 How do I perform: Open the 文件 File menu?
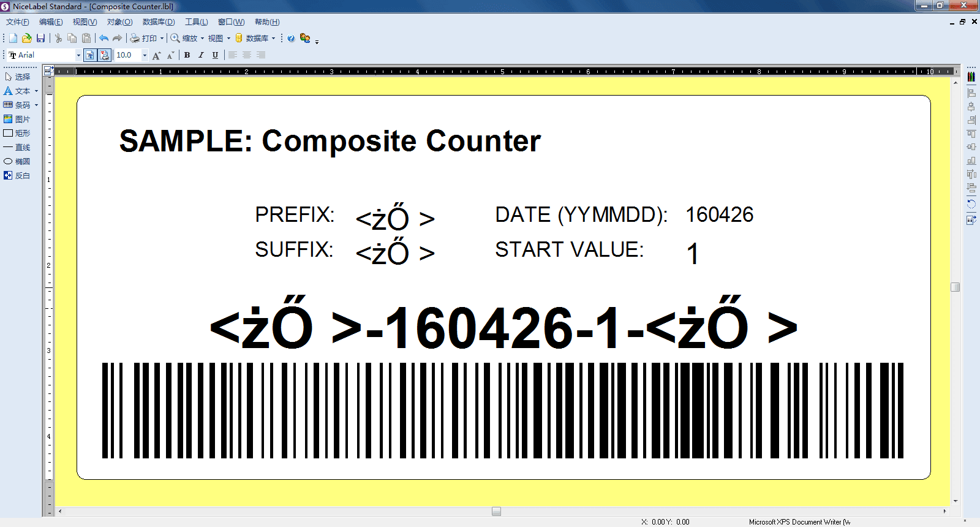tap(18, 22)
